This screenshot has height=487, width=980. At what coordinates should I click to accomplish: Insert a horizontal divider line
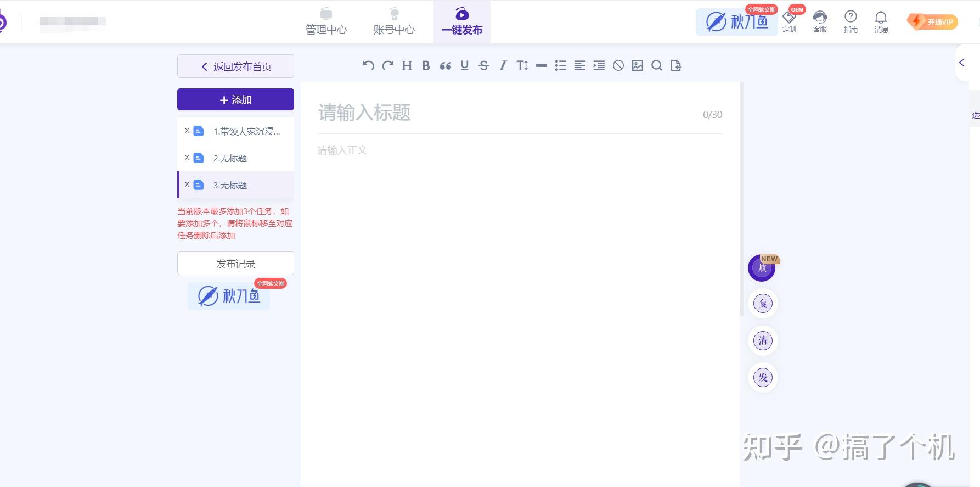click(541, 66)
